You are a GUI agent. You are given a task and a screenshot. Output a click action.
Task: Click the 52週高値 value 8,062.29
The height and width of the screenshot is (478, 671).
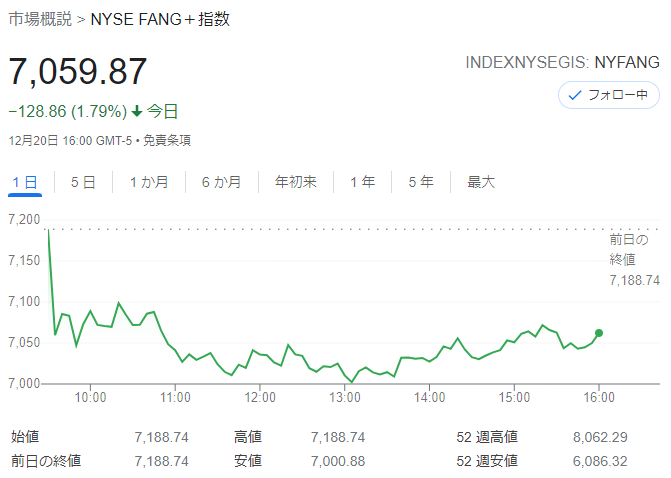click(x=600, y=437)
